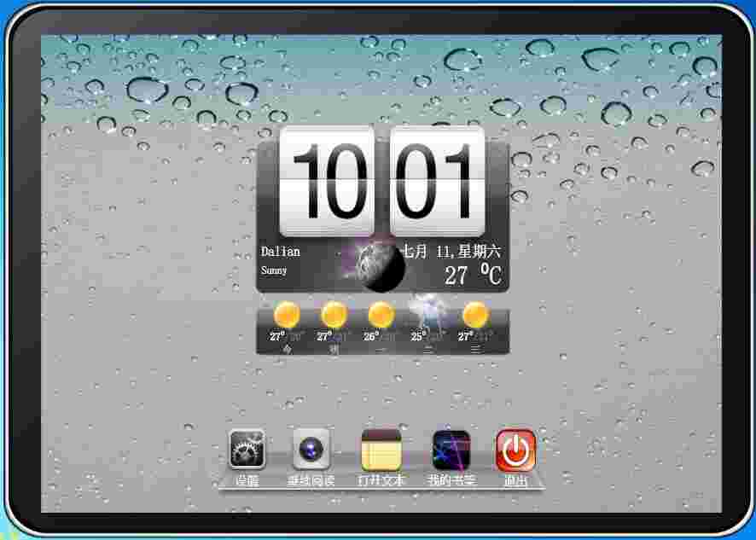Click the five-day forecast strip background

381,327
